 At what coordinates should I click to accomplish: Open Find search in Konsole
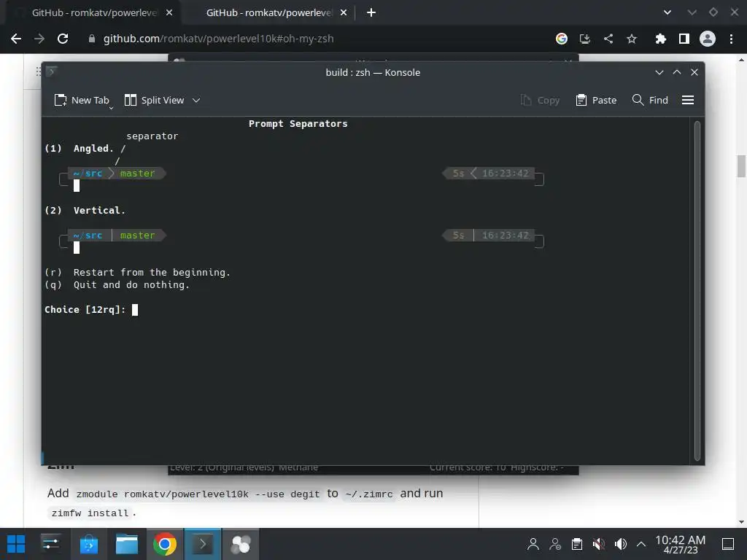coord(650,100)
